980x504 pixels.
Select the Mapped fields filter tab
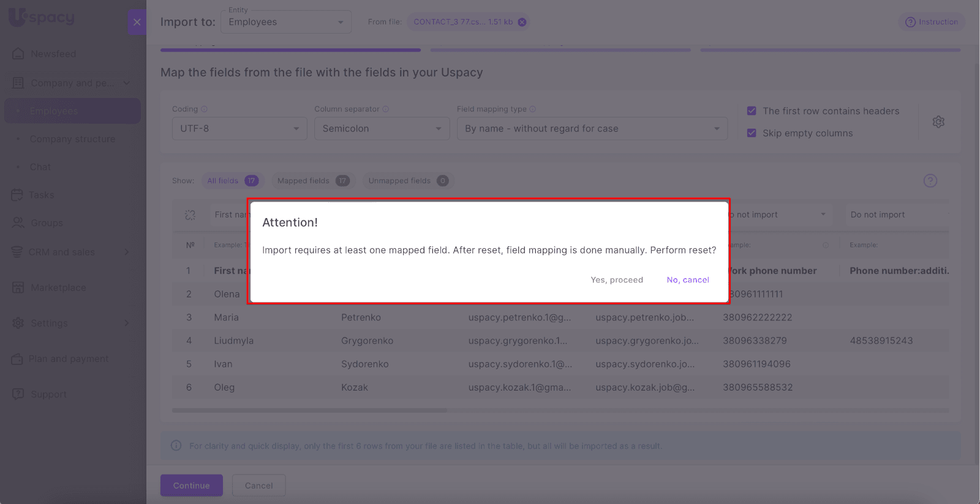(x=312, y=181)
